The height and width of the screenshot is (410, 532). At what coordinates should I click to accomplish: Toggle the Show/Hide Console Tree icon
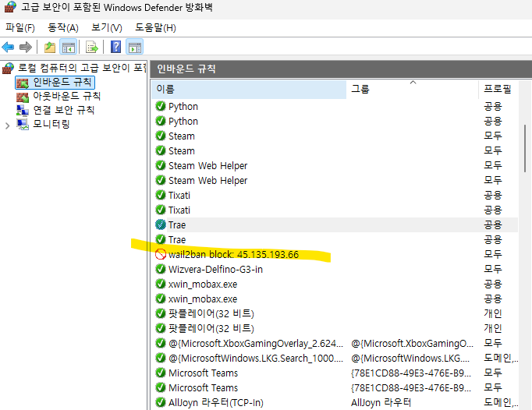pos(68,47)
